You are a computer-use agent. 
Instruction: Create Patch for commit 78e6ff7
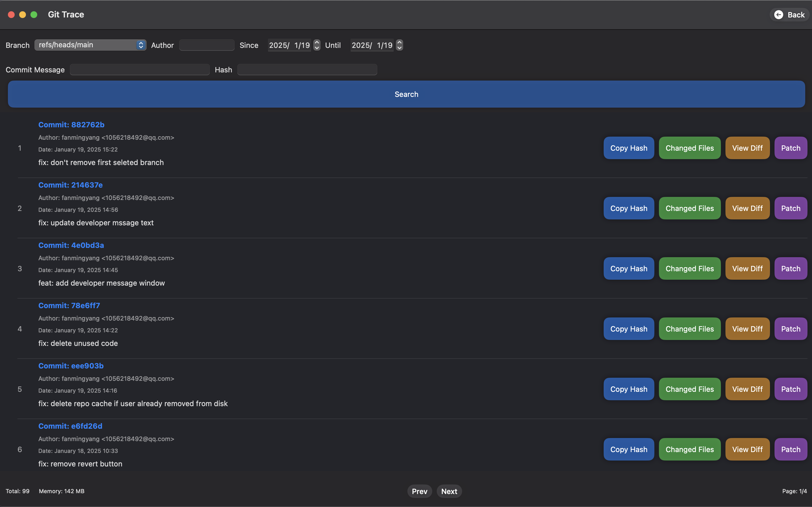coord(791,329)
